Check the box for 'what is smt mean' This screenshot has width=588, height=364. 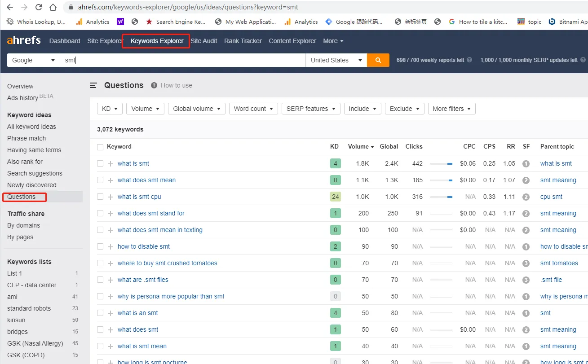(x=100, y=346)
